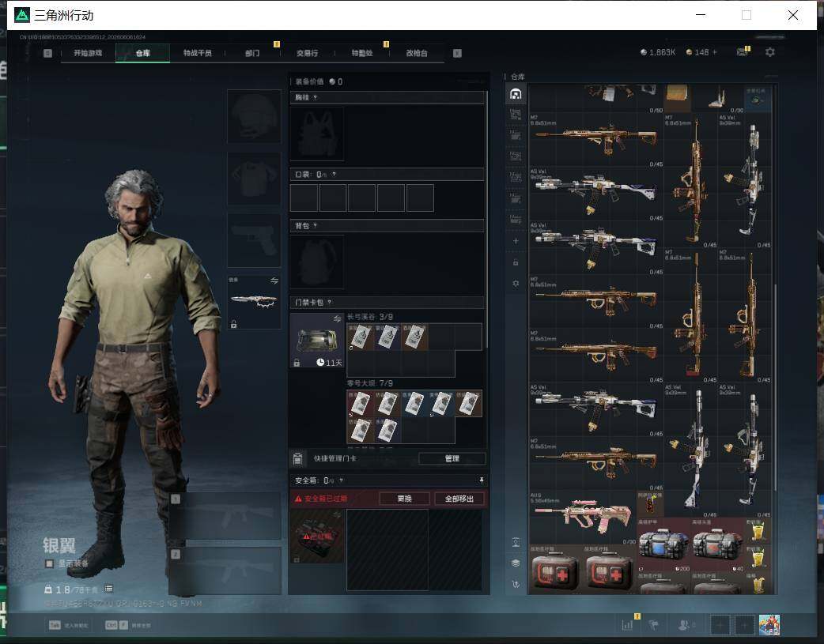Click the layers stack icon in warehouse sidebar
Image resolution: width=824 pixels, height=644 pixels.
(x=516, y=563)
